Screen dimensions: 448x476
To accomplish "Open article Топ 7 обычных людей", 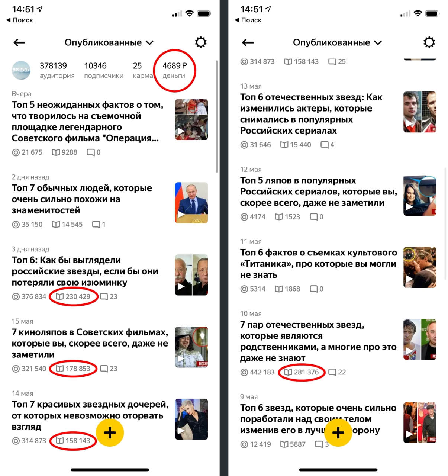I will [82, 199].
